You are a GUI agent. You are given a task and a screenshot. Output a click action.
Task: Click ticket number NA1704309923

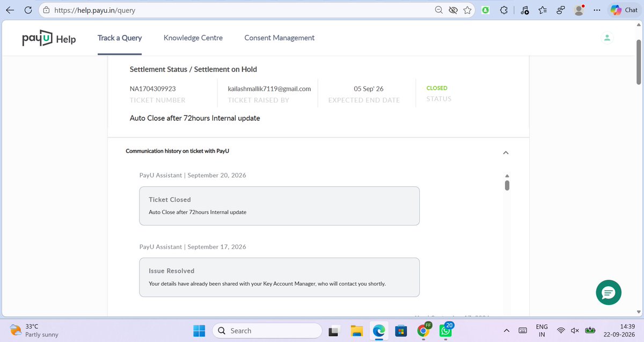tap(152, 89)
